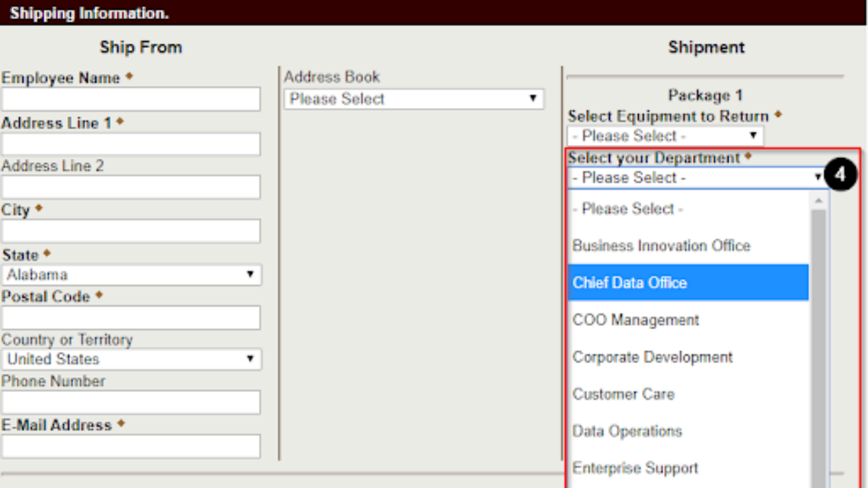Focus the Address Line 2 field
This screenshot has width=868, height=488.
[x=130, y=187]
